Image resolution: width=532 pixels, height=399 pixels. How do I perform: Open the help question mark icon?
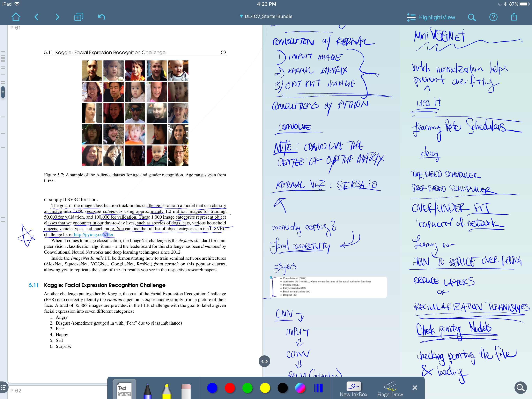(493, 17)
